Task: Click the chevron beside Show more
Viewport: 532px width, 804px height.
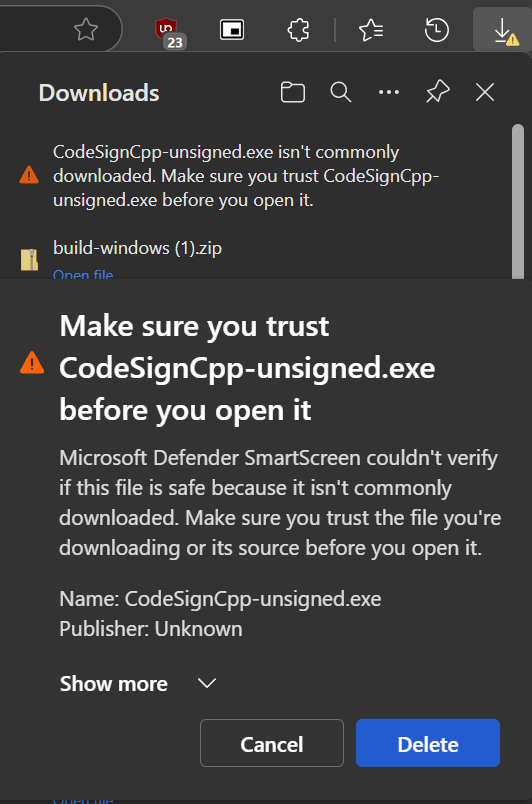Action: pyautogui.click(x=207, y=683)
